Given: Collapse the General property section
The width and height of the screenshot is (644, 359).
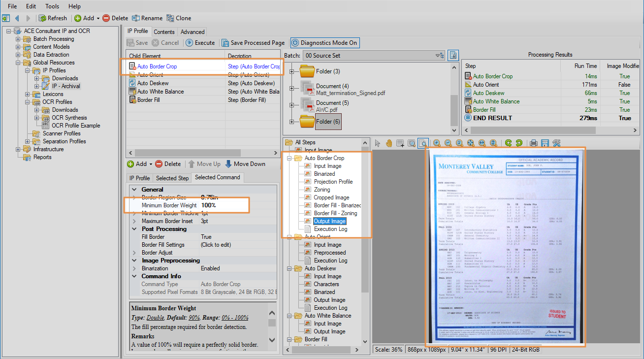Looking at the screenshot, I should [x=134, y=190].
